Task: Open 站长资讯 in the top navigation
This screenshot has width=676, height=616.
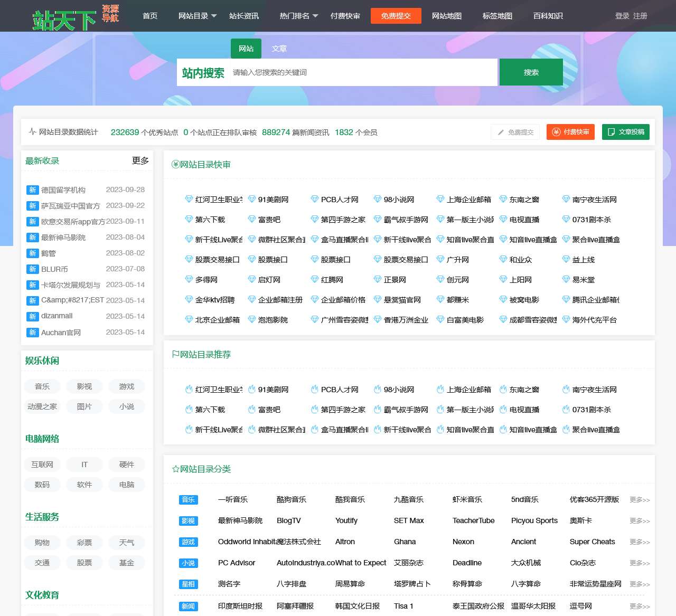Action: click(244, 16)
